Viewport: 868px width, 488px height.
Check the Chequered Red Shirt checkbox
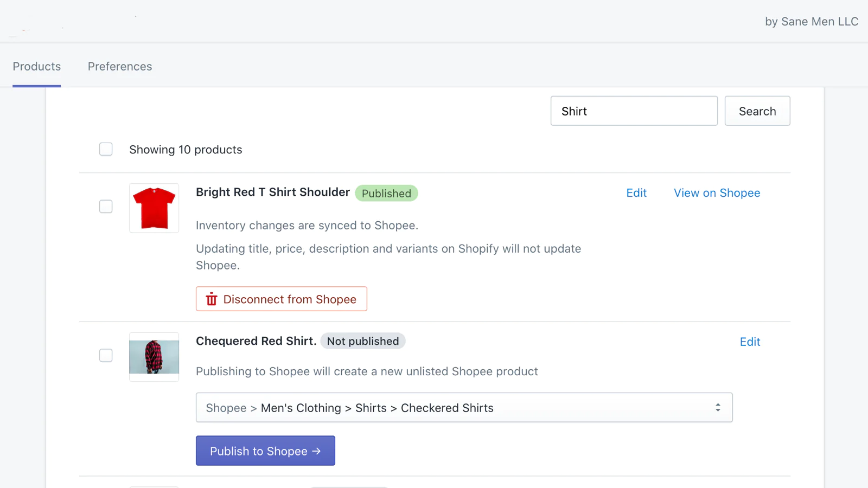pos(106,355)
